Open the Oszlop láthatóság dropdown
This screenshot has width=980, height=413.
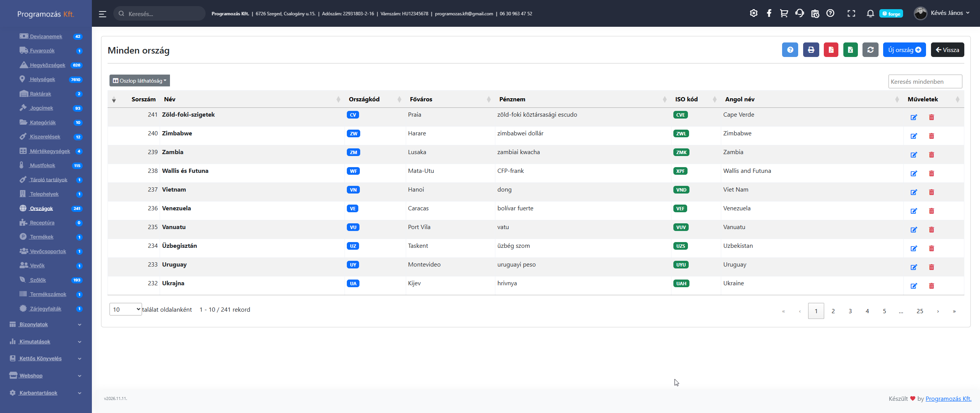point(140,81)
